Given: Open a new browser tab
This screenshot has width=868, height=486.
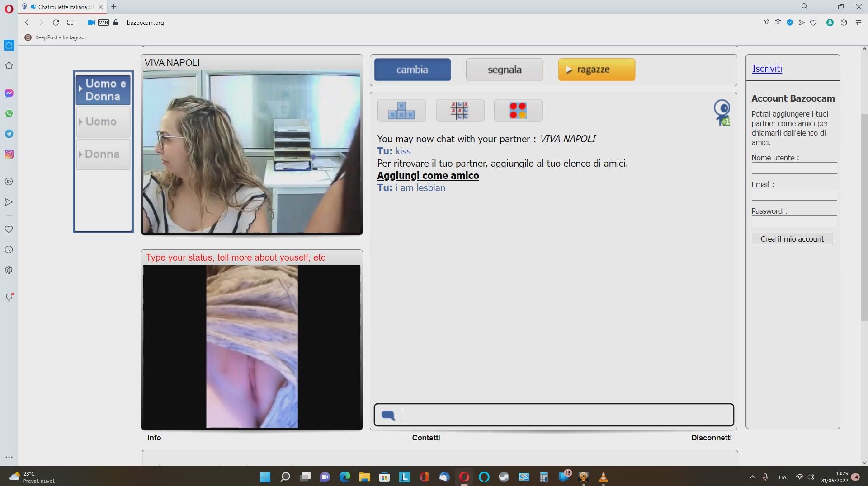Looking at the screenshot, I should tap(113, 7).
